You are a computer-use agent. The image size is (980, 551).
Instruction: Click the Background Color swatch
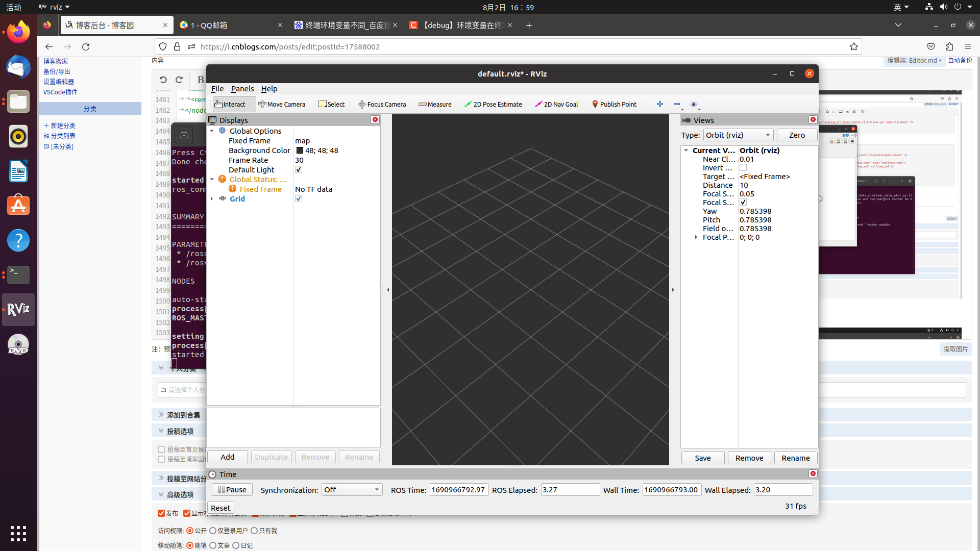300,151
